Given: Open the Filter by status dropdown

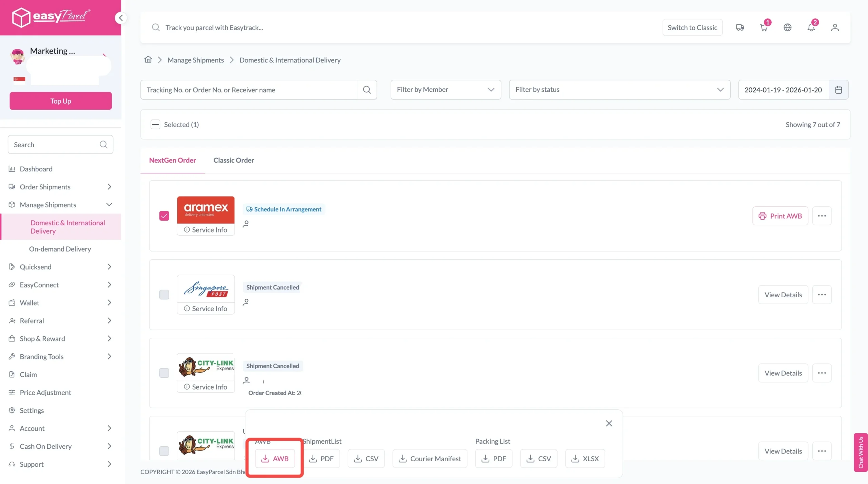Looking at the screenshot, I should pos(619,90).
